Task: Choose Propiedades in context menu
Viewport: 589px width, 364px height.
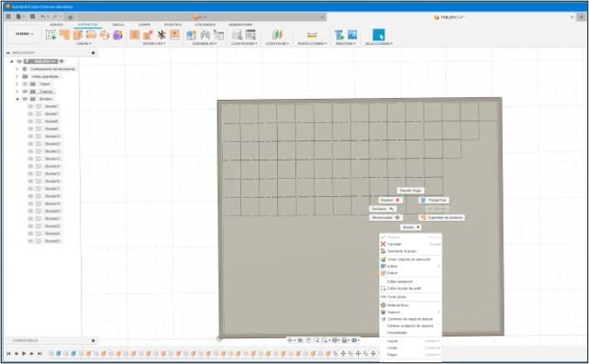Action: coord(397,333)
